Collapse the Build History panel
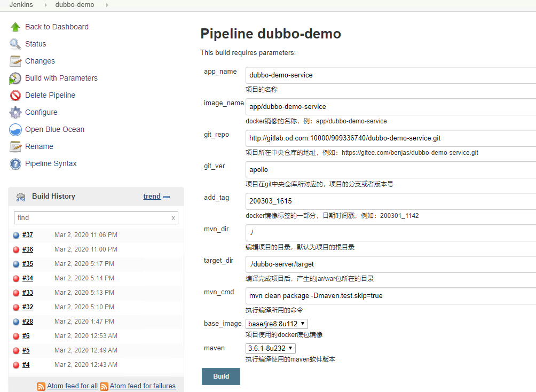 pos(167,197)
